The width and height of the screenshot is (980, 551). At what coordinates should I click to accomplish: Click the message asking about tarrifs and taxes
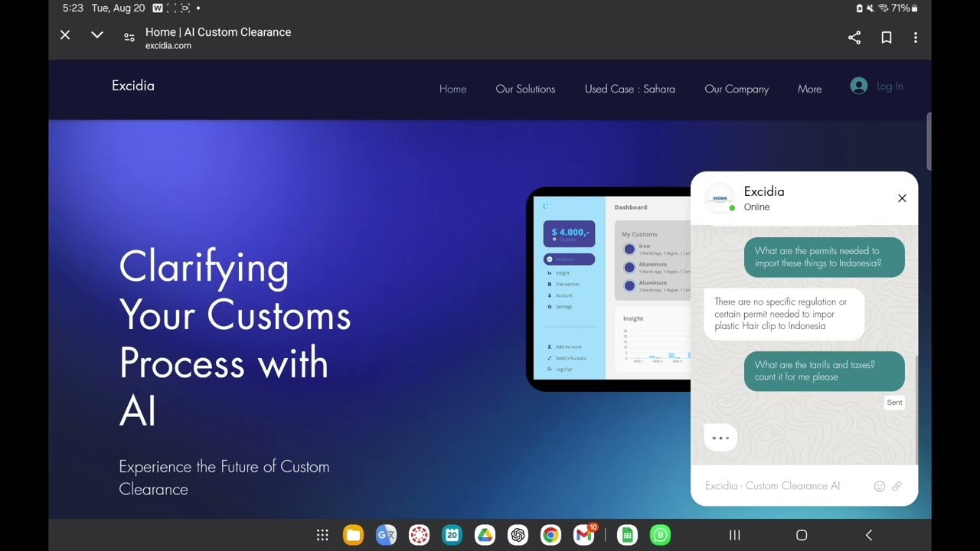pos(825,371)
